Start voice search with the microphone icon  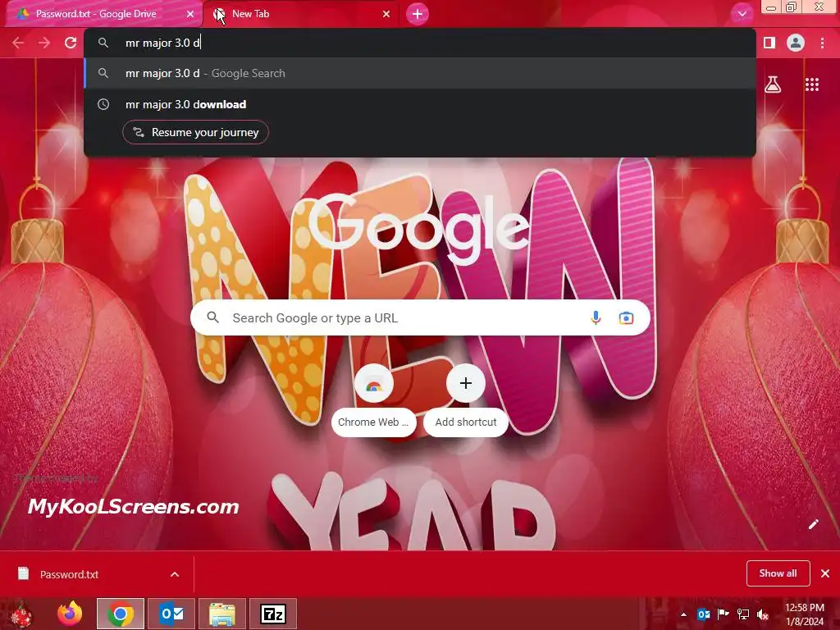tap(596, 317)
